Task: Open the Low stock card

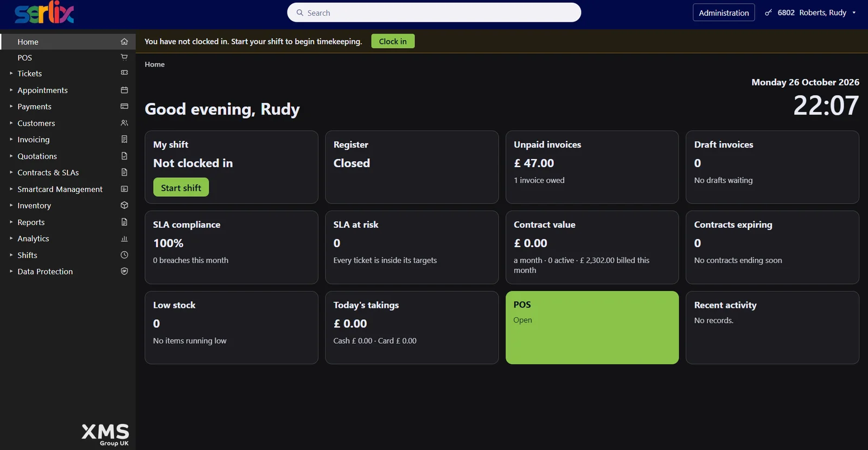Action: tap(232, 327)
